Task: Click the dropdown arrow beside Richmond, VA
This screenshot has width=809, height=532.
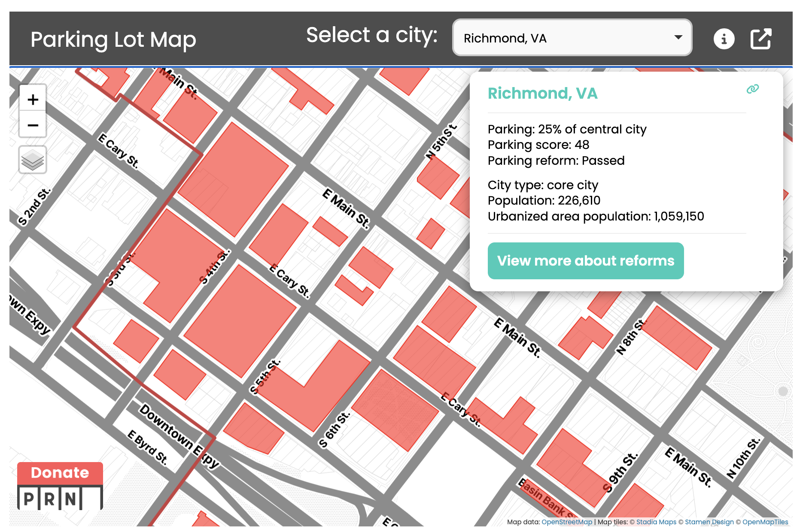Action: pyautogui.click(x=678, y=37)
